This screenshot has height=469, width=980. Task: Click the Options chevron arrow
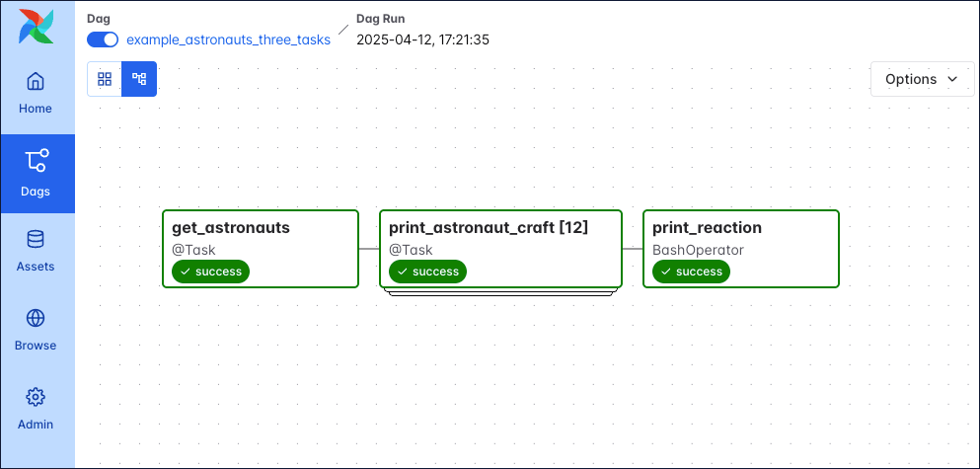pyautogui.click(x=952, y=79)
